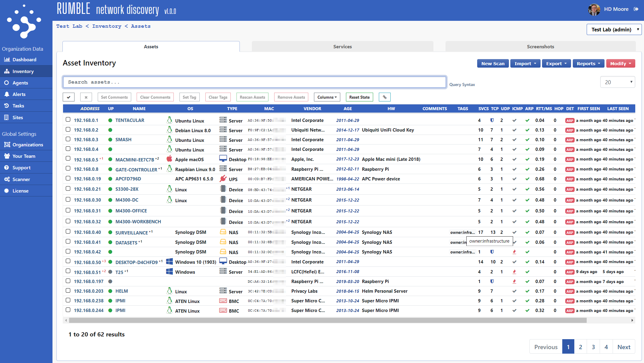Click the link icon button after Reset State
Screen dimensions: 644x363
pos(385,97)
